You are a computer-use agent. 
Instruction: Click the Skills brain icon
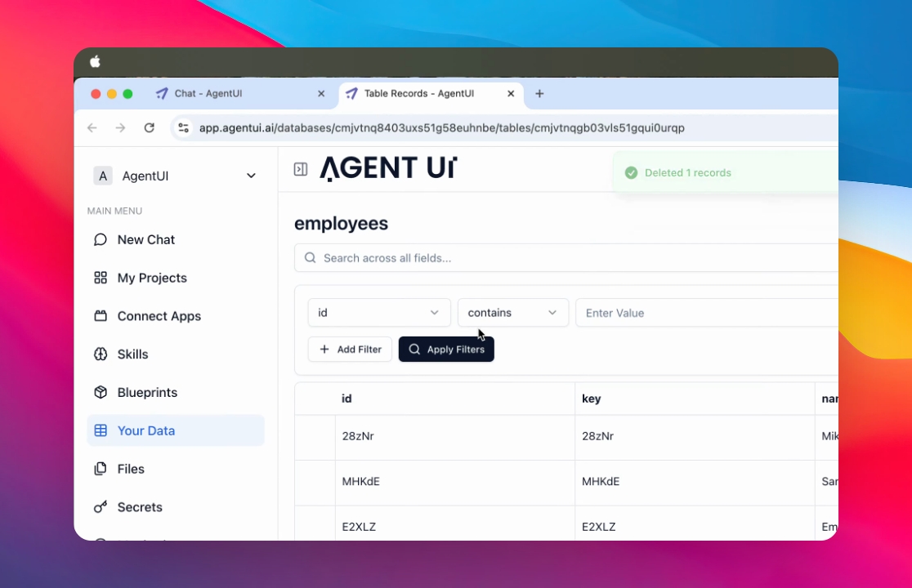(x=101, y=354)
